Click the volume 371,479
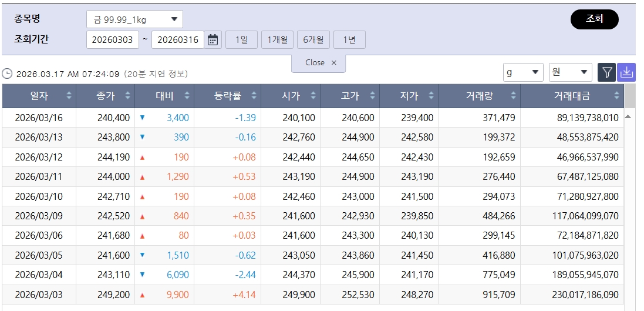The height and width of the screenshot is (311, 644). tap(498, 118)
